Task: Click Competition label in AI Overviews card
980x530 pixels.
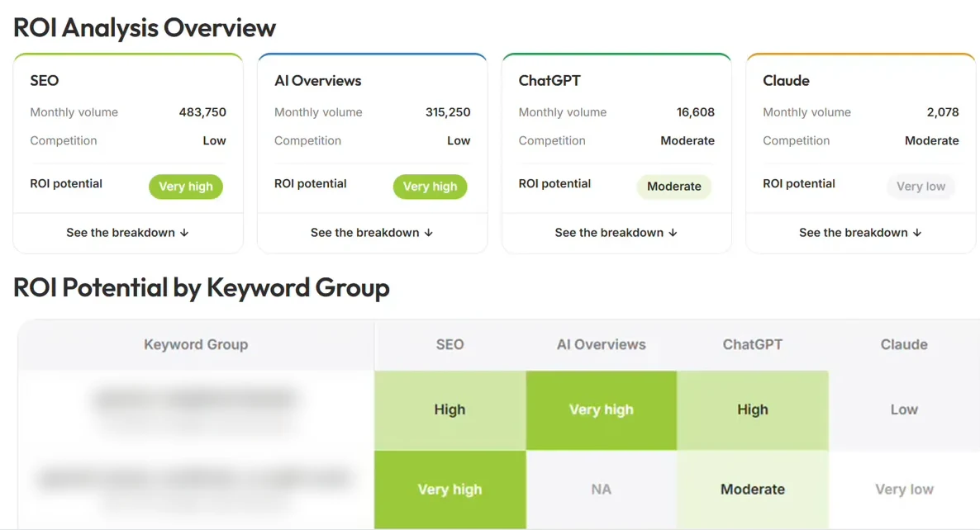Action: (x=307, y=140)
